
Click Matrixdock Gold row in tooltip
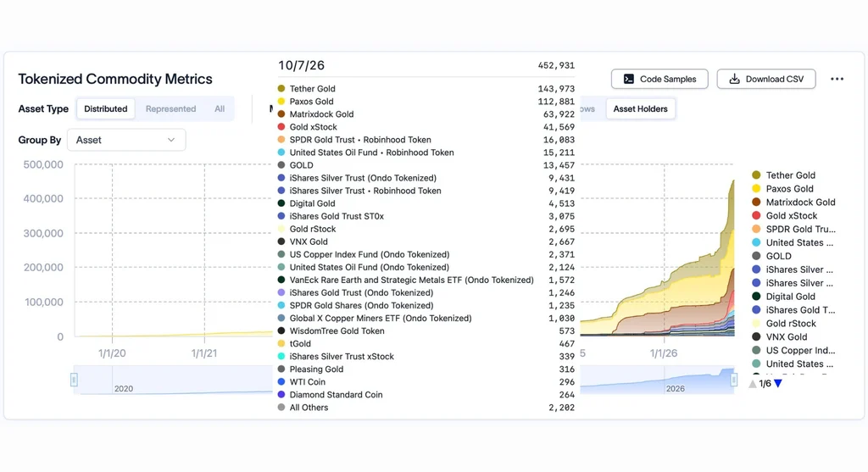coord(426,114)
